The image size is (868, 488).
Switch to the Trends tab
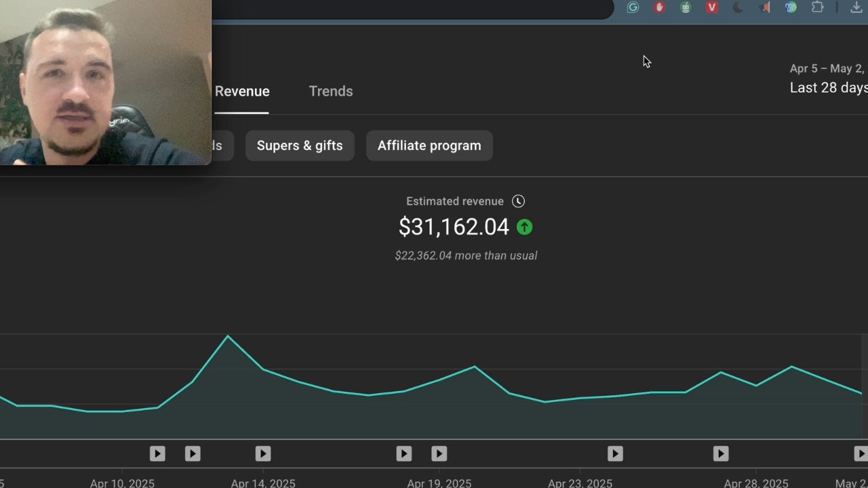(x=331, y=91)
